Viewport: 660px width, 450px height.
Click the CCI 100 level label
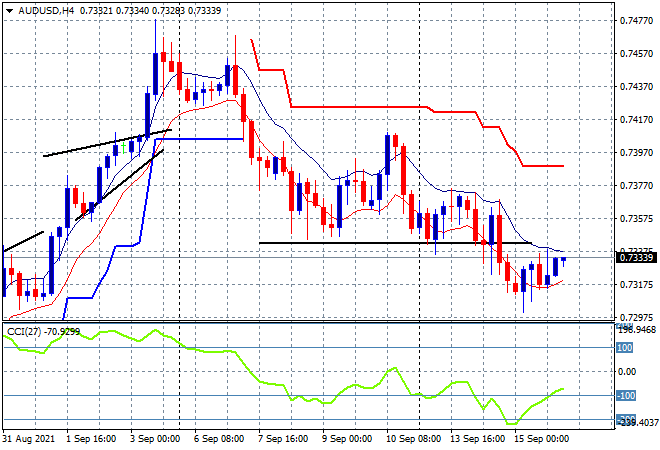[625, 348]
